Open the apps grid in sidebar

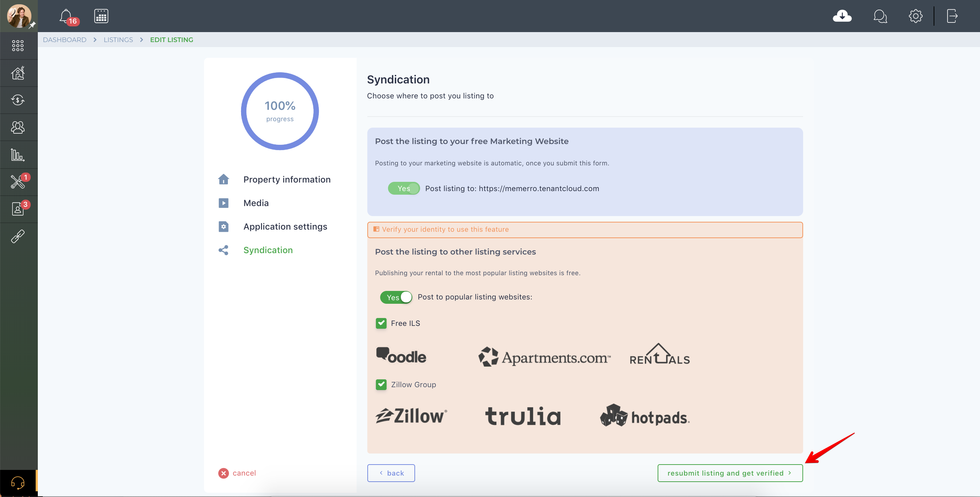point(18,46)
